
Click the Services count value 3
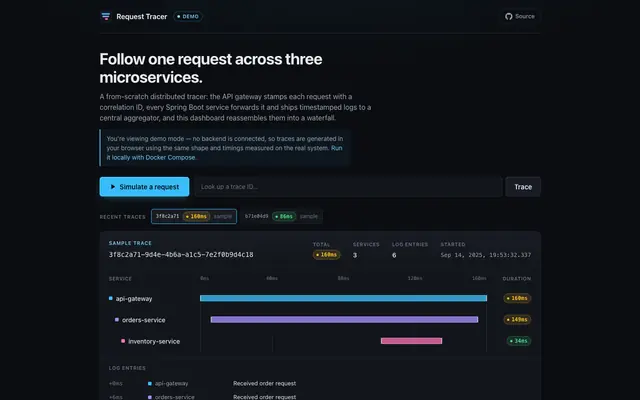coord(355,255)
